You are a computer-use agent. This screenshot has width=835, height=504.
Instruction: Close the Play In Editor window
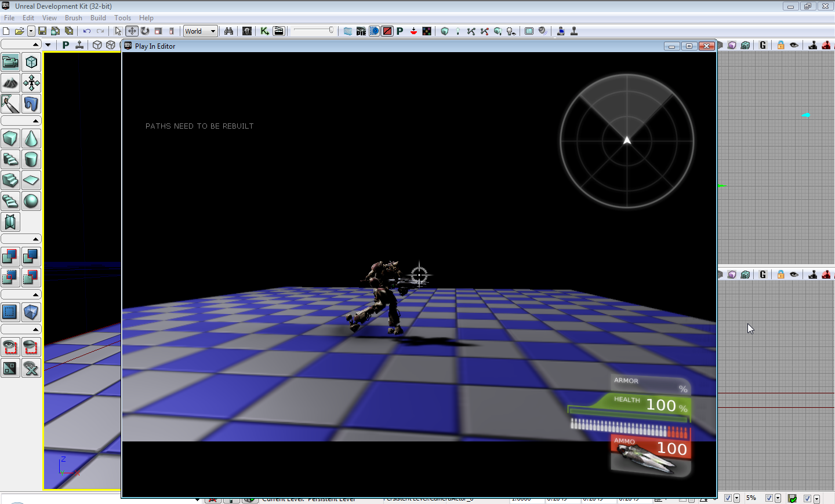pyautogui.click(x=706, y=46)
